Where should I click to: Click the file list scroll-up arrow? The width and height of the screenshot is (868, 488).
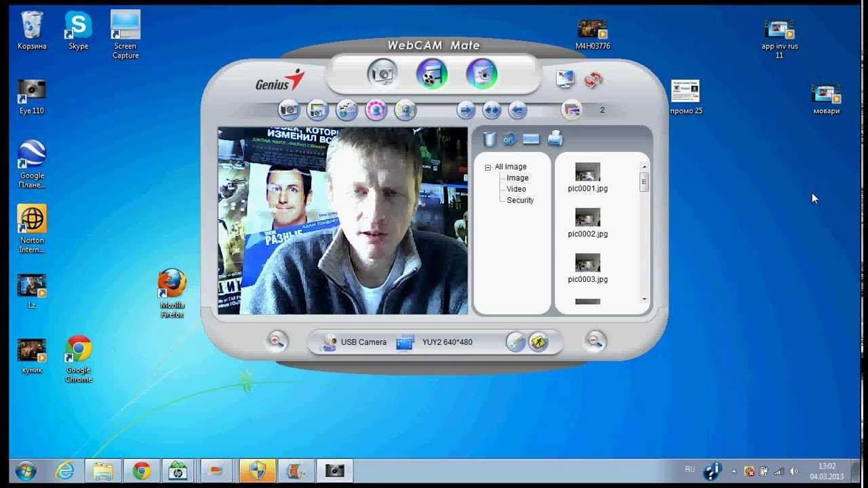(x=644, y=167)
